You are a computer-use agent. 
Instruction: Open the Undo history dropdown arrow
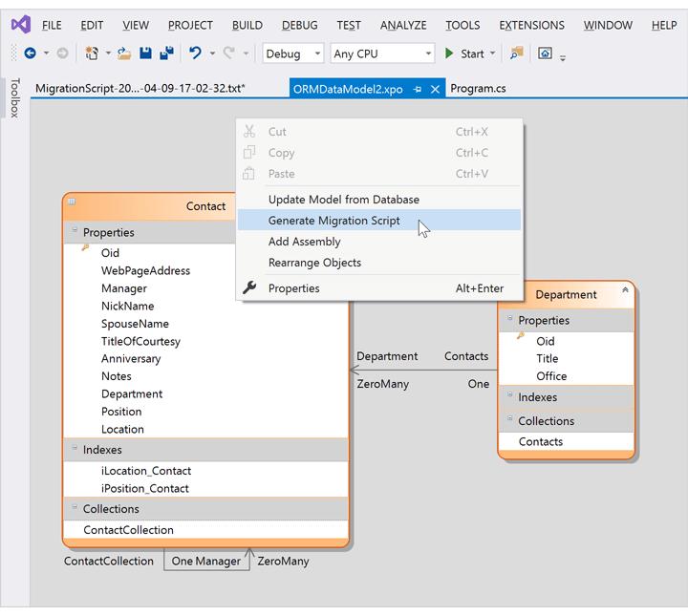pos(212,53)
